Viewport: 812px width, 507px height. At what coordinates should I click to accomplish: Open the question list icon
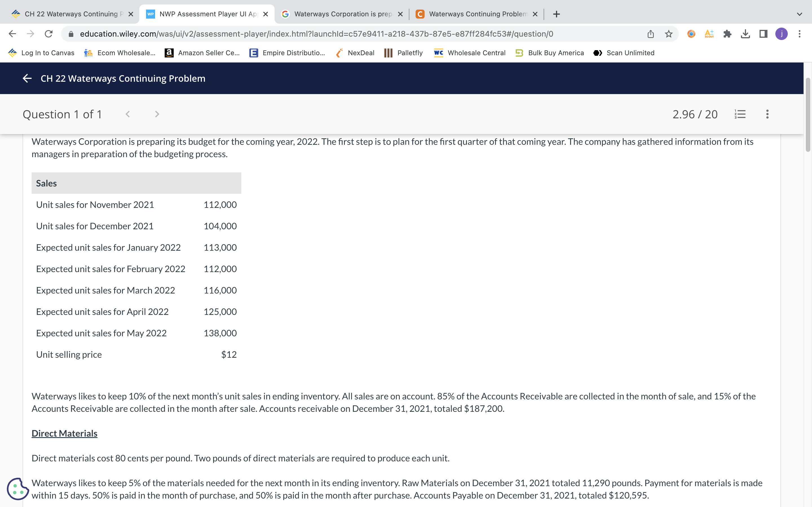(740, 114)
